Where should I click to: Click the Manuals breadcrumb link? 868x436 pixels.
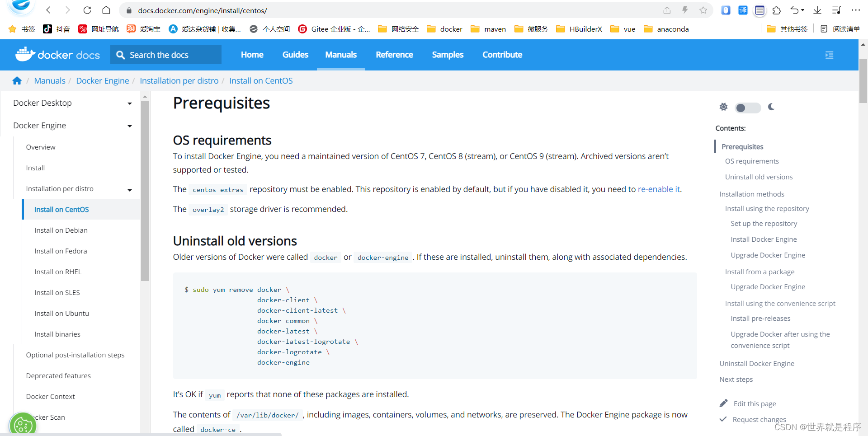[50, 80]
